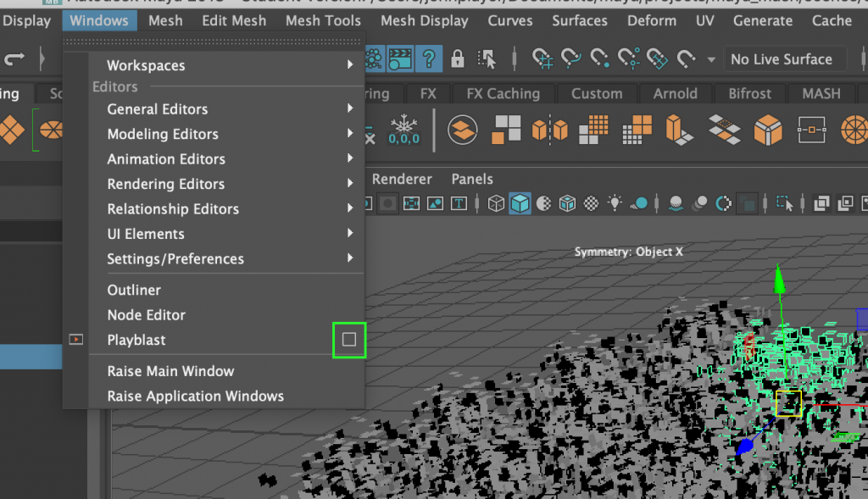Screen dimensions: 868x499
Task: Open the Panels menu
Action: pos(472,179)
